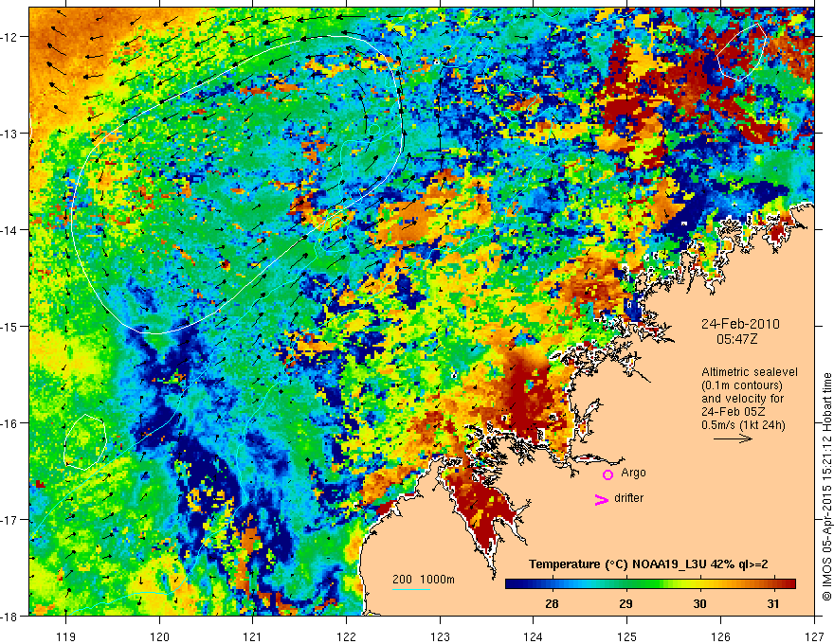
Task: Click longitude axis label 119
Action: [66, 636]
